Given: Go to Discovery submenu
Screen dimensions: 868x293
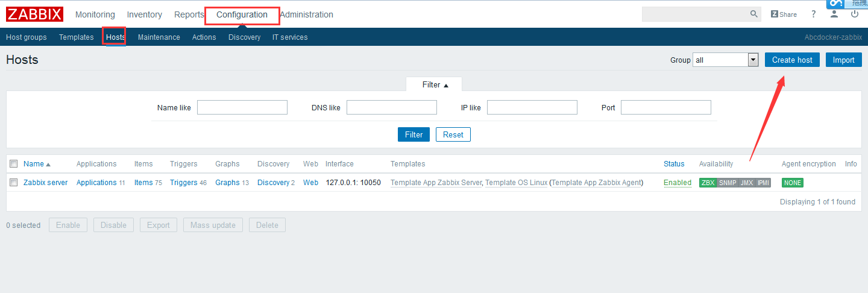Looking at the screenshot, I should coord(245,37).
